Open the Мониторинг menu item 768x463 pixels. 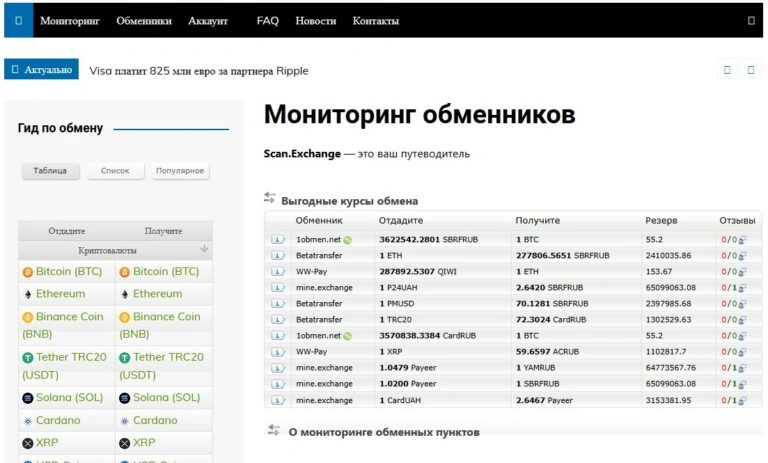click(x=70, y=21)
